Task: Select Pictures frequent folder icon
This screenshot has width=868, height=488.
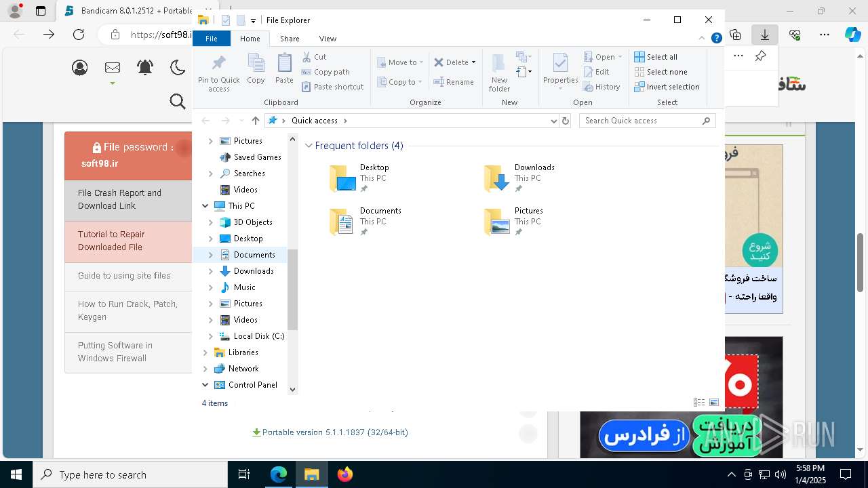Action: pos(497,222)
